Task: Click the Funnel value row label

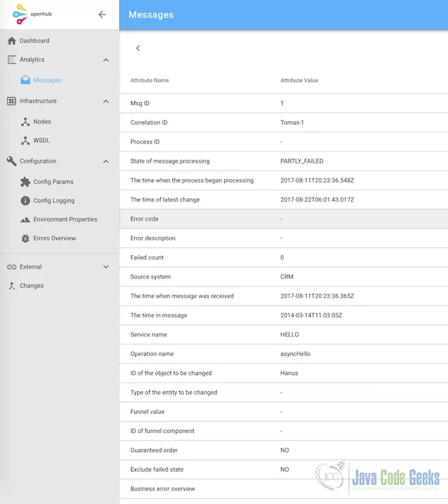Action: [x=147, y=412]
